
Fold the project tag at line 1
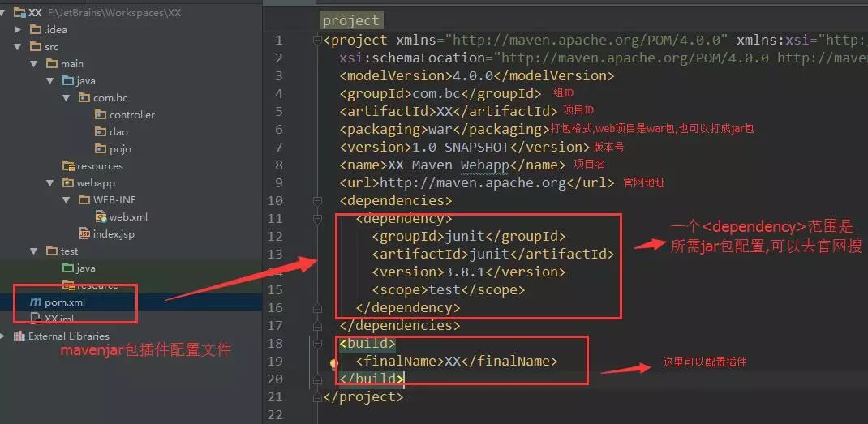317,40
